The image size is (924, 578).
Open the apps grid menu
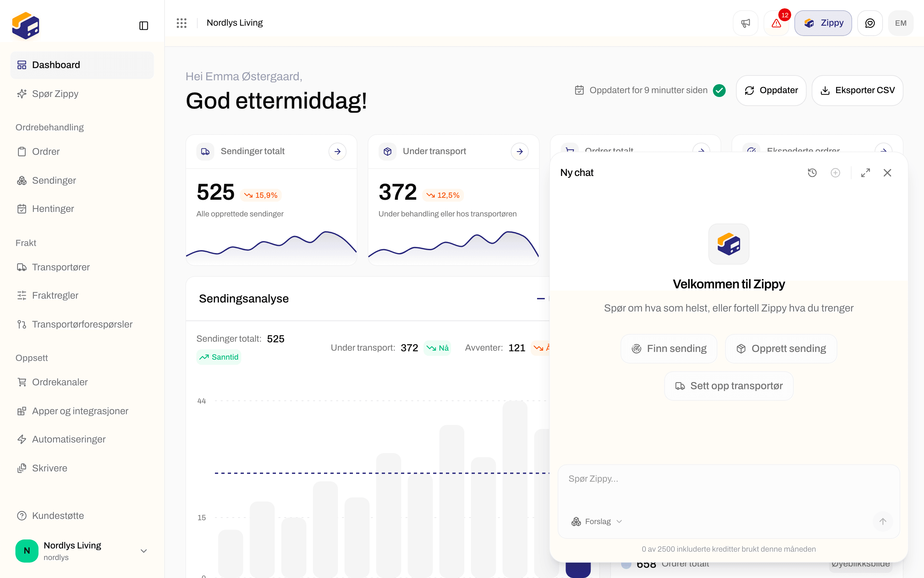click(182, 23)
